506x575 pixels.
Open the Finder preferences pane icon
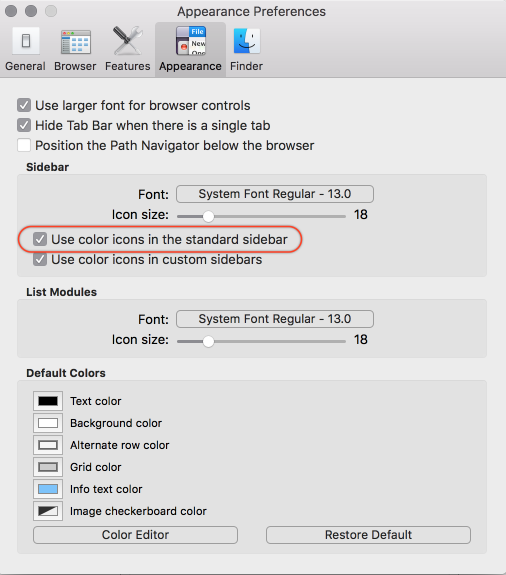[247, 41]
